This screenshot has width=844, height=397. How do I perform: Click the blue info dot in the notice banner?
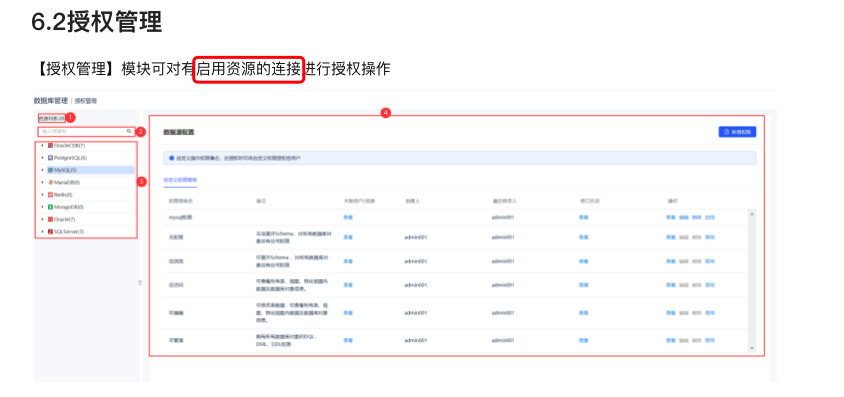point(171,158)
